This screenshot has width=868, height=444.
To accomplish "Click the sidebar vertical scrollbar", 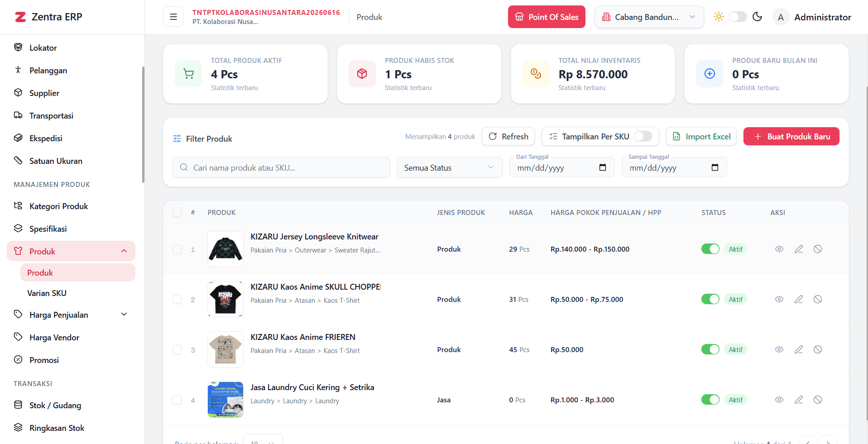I will click(x=143, y=124).
